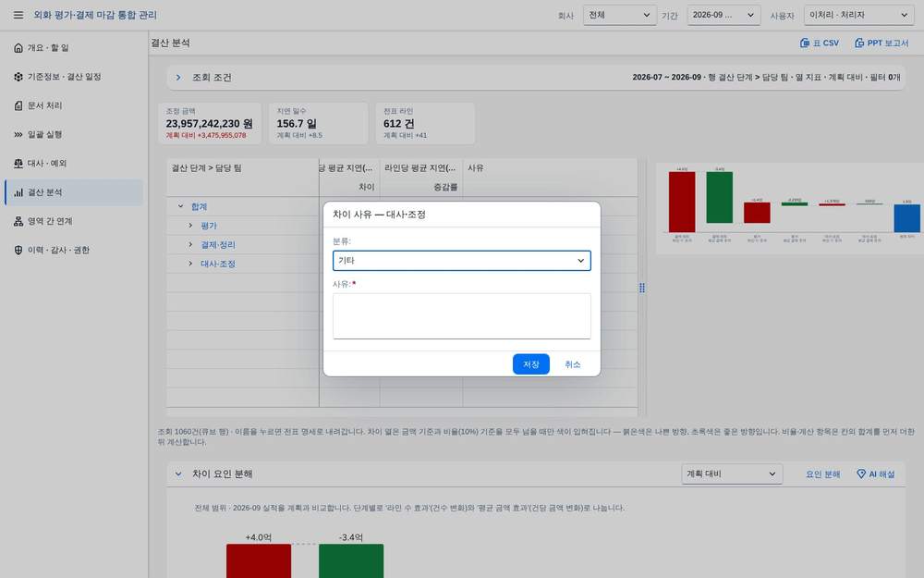The width and height of the screenshot is (924, 578).
Task: Click the 결산 단계 > 담당 팀 column header
Action: tap(206, 168)
